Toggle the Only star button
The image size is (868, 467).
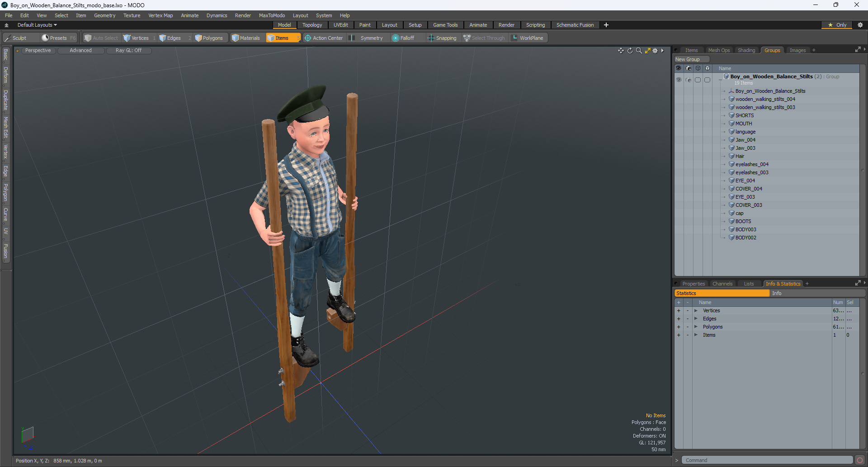coord(837,25)
